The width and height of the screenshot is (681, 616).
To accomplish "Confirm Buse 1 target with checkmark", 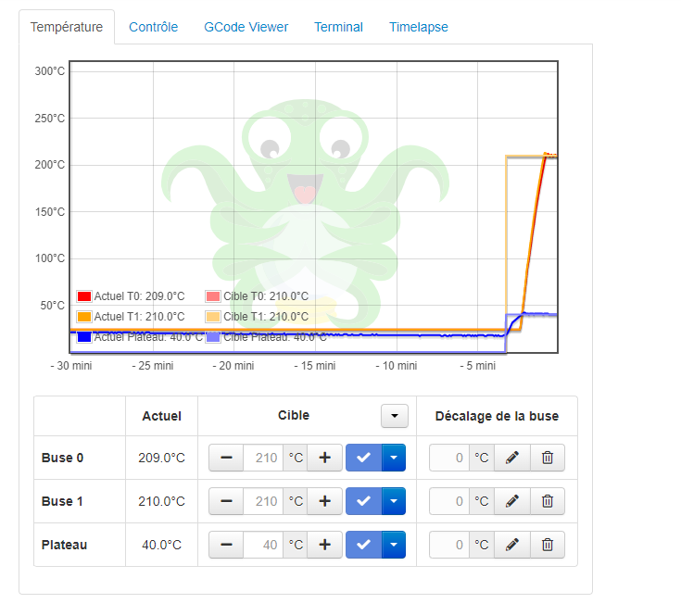I will tap(364, 501).
